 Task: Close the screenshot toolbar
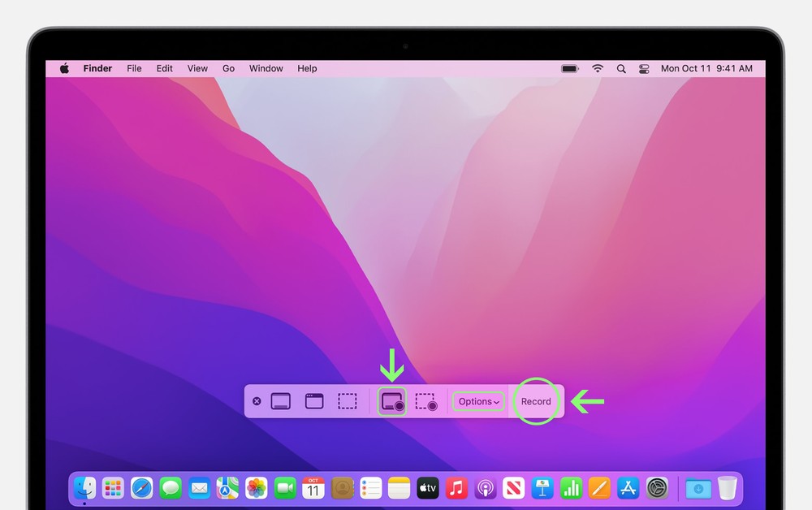click(x=257, y=401)
